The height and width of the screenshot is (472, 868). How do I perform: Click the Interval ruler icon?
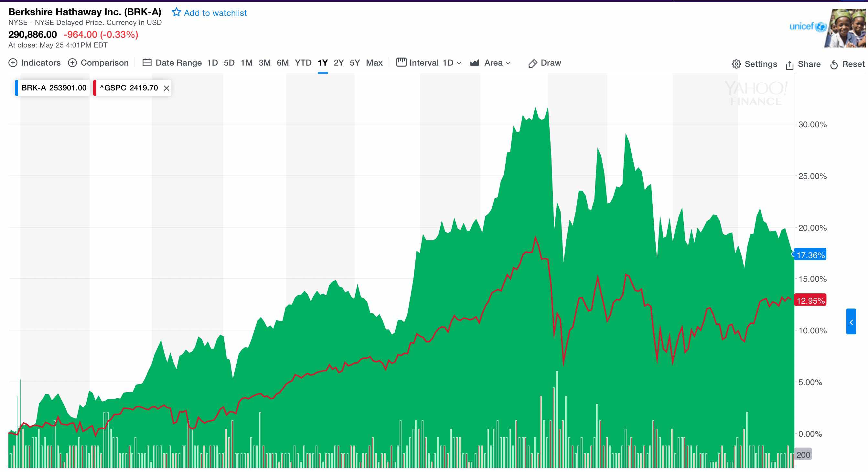(x=401, y=62)
